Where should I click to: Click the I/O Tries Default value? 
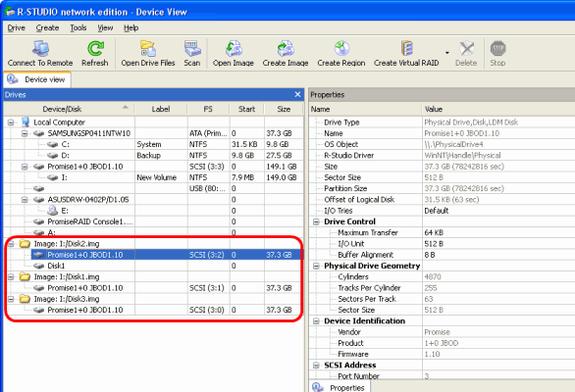click(x=436, y=211)
